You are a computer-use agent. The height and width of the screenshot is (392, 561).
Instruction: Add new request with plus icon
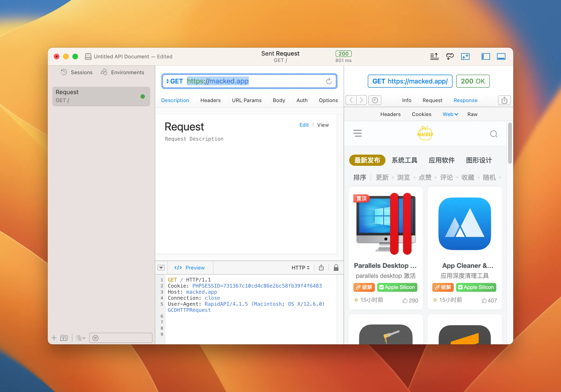(54, 338)
